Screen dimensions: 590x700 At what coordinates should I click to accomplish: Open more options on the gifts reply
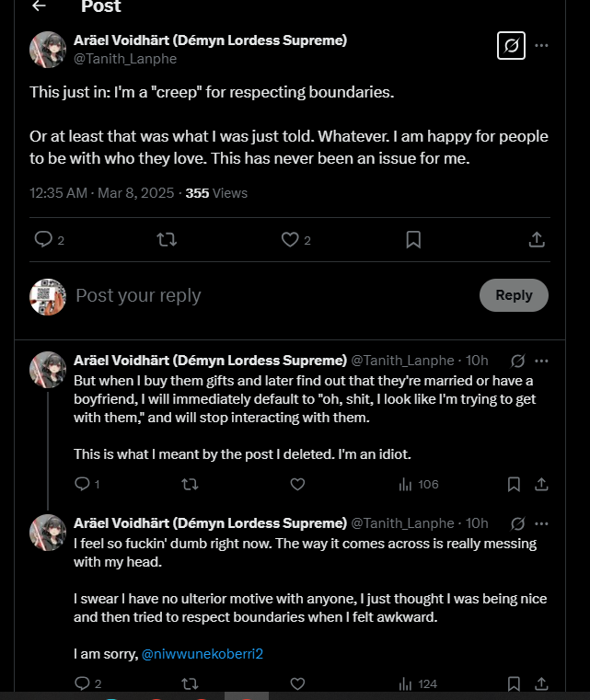pos(541,361)
